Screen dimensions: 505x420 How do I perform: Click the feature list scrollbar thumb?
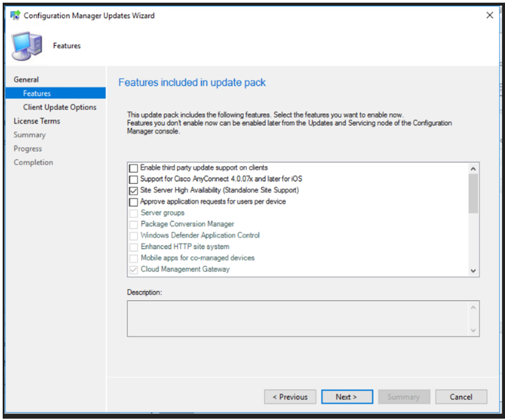click(x=473, y=194)
